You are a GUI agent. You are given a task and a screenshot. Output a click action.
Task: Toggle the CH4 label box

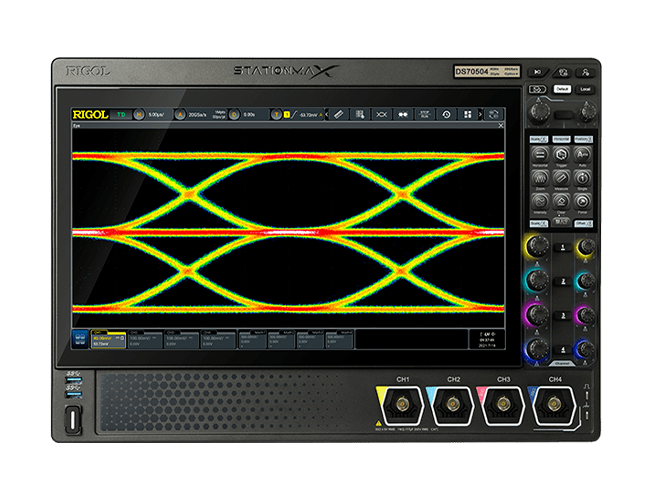tap(218, 339)
